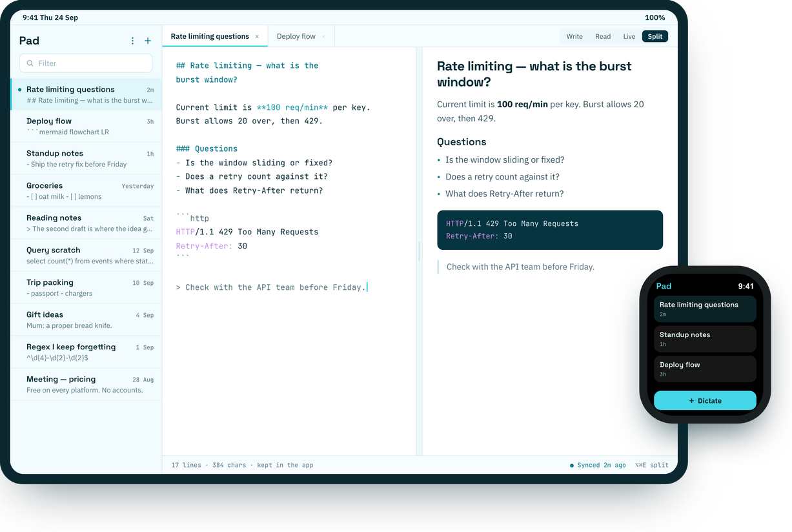Focus the Filter input field
792x532 pixels.
pyautogui.click(x=86, y=63)
